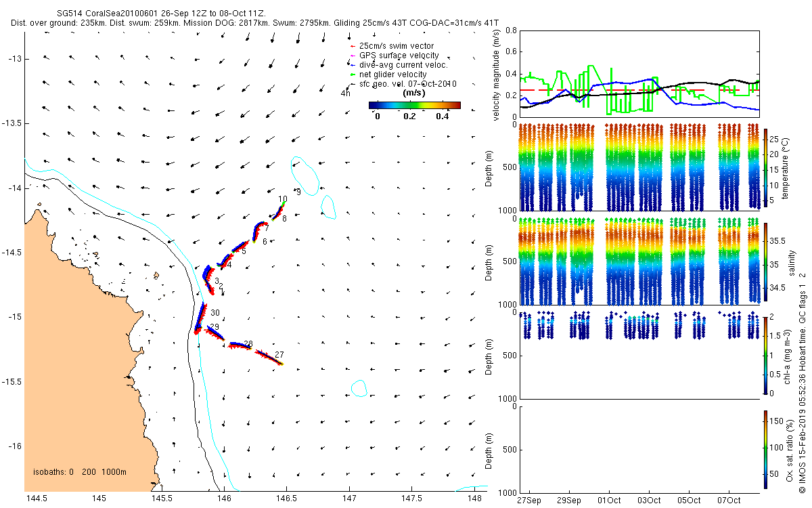Select legend entry 'sfc geo. vel. 07-Oct-2010'
The height and width of the screenshot is (508, 812).
(x=408, y=84)
